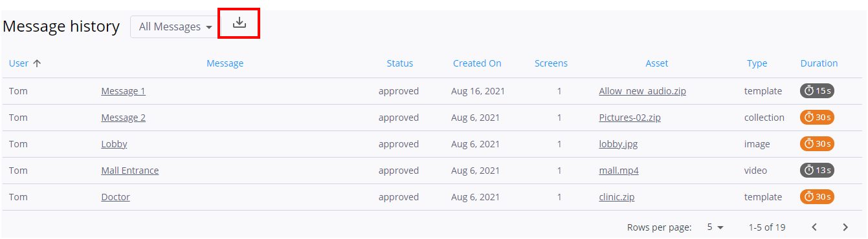Screen dimensions: 868x239
Task: Open the All Messages filter dropdown
Action: (175, 27)
